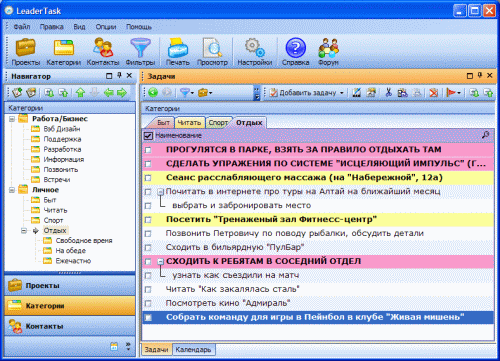Open the Правка menu
The width and height of the screenshot is (500, 361).
51,27
